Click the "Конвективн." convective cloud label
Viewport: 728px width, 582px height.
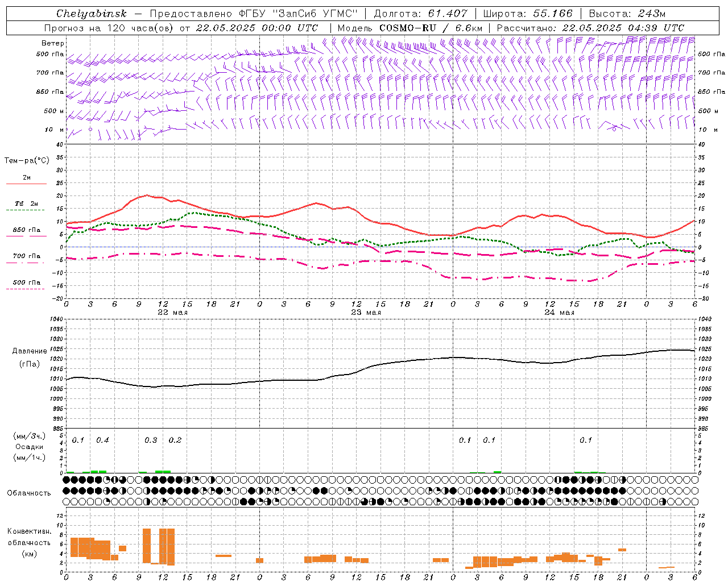30,531
